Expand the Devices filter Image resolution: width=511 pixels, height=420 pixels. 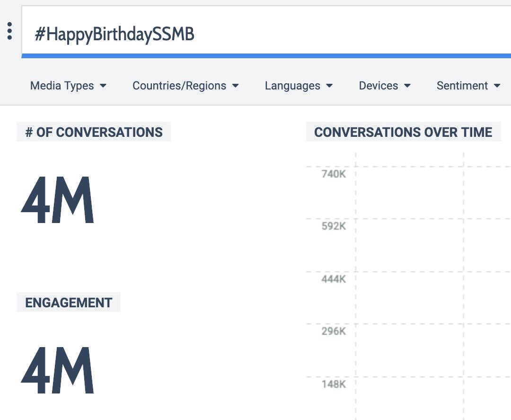tap(385, 86)
